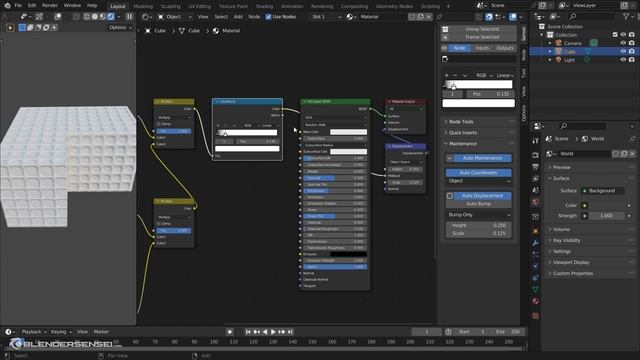Open the Object mode dropdown in node editor

(x=175, y=17)
